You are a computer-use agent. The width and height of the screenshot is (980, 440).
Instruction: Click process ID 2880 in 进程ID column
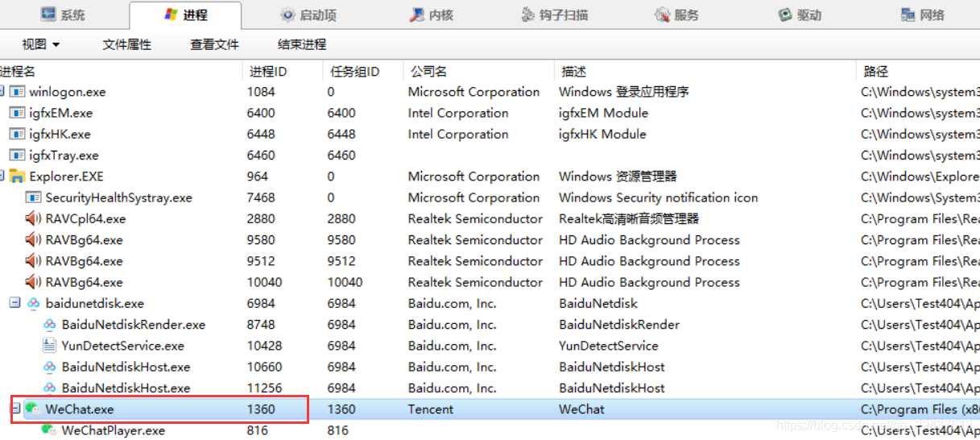pos(261,218)
